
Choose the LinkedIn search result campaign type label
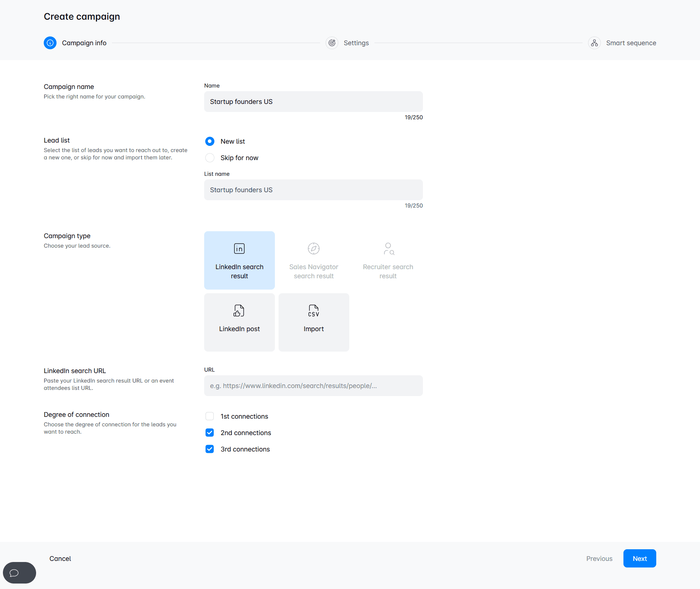coord(239,271)
